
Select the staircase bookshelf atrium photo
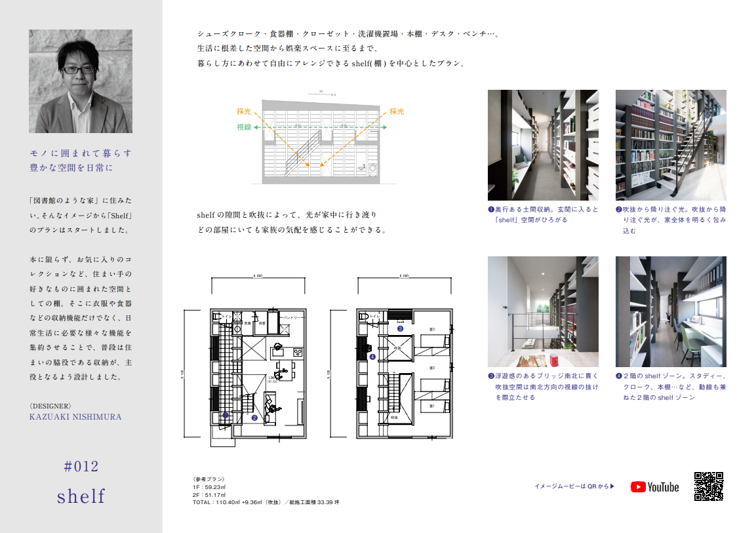(670, 145)
